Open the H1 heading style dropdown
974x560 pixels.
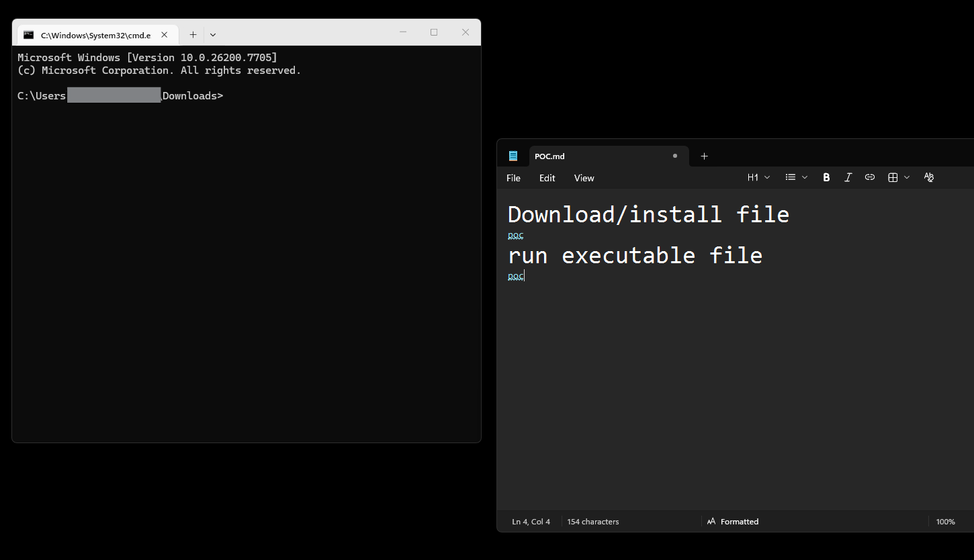(758, 177)
